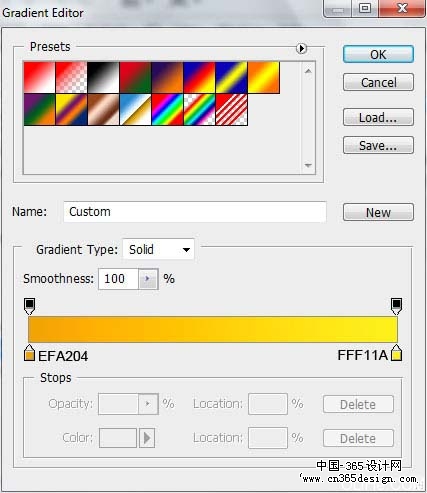This screenshot has height=493, width=427.
Task: Select the orange yellow orange gradient preset
Action: 263,77
